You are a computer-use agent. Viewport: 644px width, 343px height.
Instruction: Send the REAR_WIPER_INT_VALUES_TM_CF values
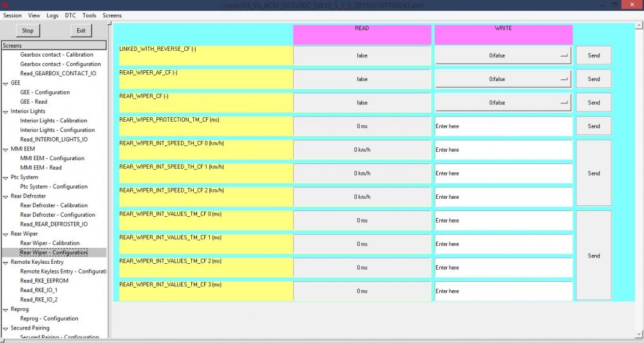[594, 255]
